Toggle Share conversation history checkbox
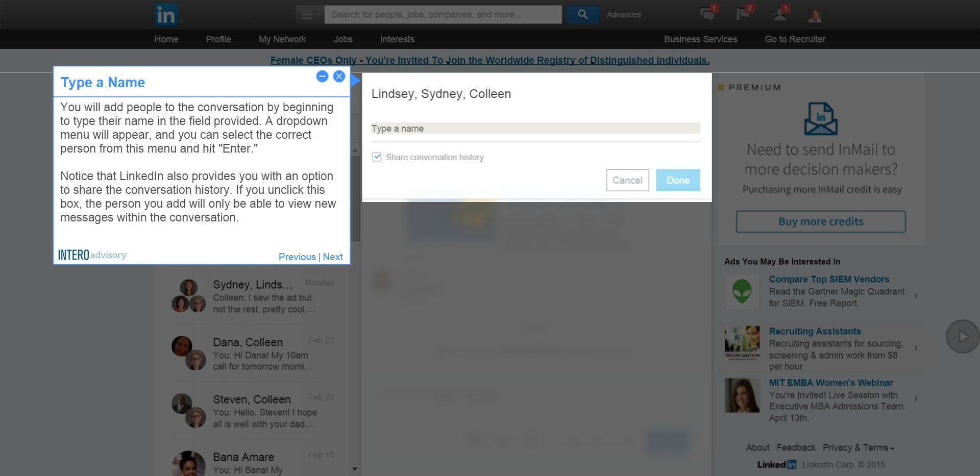 point(377,157)
